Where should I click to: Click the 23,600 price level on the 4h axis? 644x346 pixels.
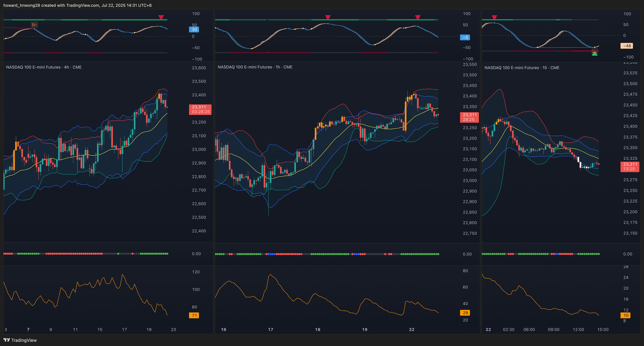click(199, 68)
